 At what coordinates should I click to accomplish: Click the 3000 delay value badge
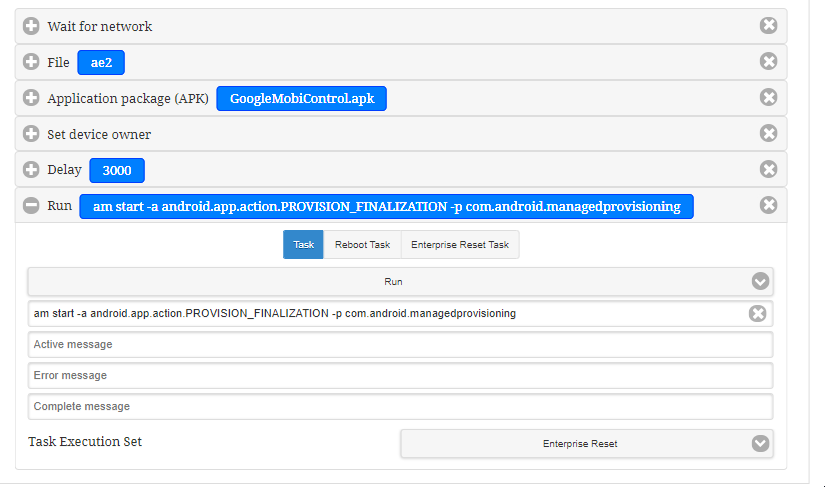click(117, 170)
